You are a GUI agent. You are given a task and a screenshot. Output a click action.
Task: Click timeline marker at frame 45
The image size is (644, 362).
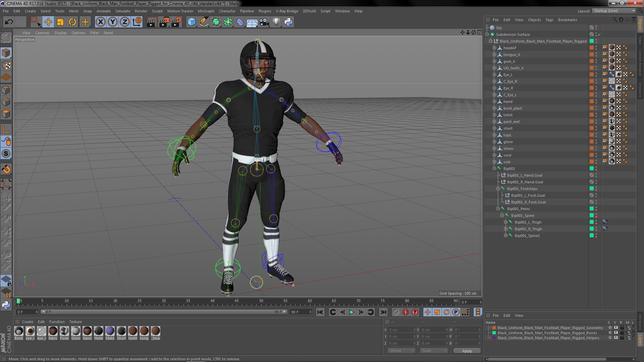pos(237,301)
